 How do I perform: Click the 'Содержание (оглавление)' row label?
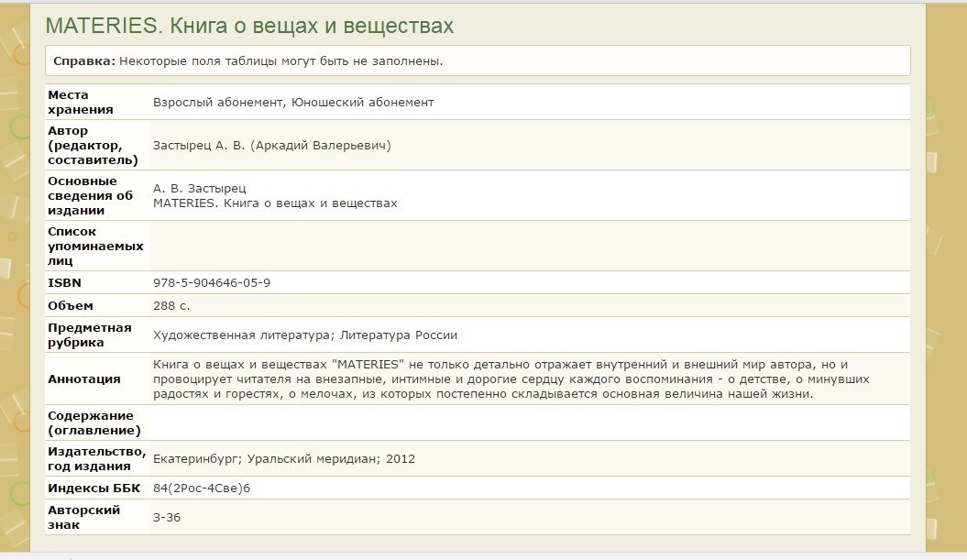coord(93,423)
